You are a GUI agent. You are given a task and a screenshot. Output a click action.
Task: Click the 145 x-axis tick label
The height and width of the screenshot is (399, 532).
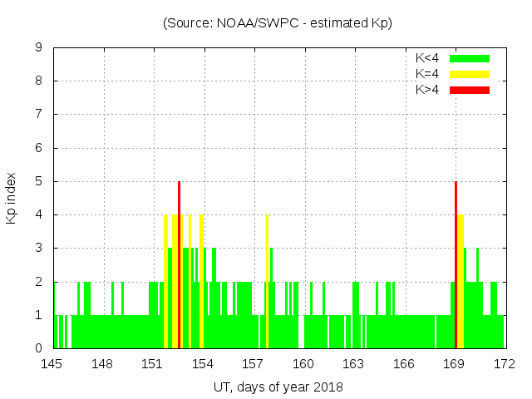pos(52,363)
